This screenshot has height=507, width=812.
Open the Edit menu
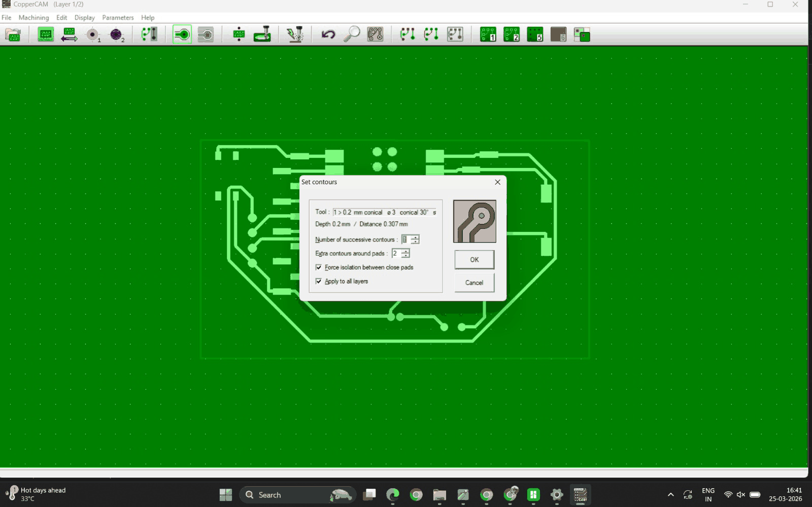pyautogui.click(x=62, y=17)
